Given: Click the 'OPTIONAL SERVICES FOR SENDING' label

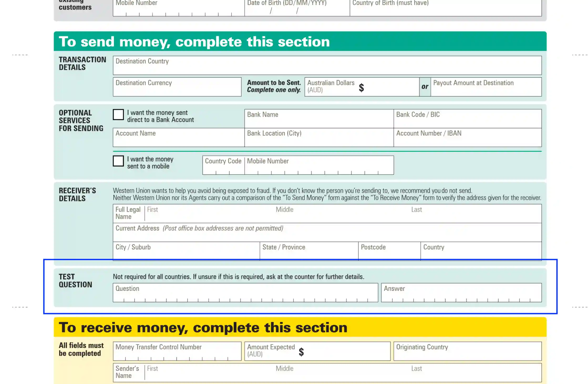Looking at the screenshot, I should pyautogui.click(x=81, y=121).
